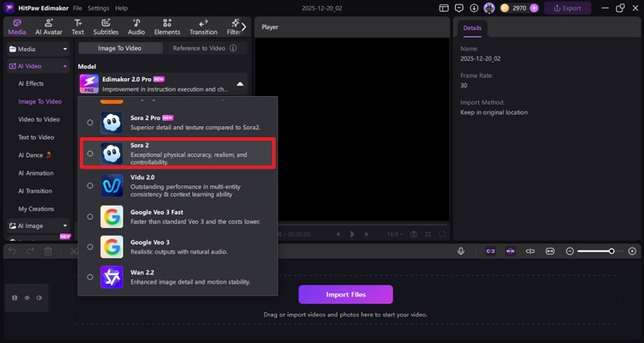This screenshot has width=644, height=343.
Task: Select Image To Video in sidebar
Action: pyautogui.click(x=39, y=102)
